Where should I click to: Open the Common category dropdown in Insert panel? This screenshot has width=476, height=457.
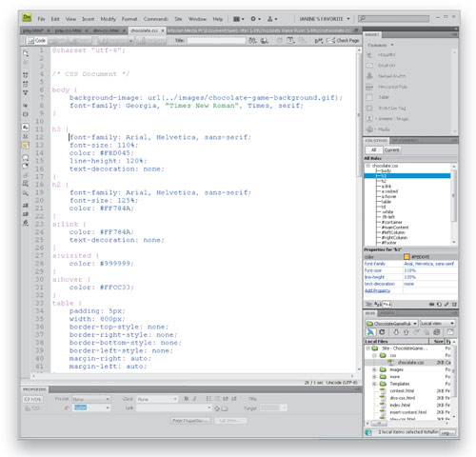tap(381, 45)
